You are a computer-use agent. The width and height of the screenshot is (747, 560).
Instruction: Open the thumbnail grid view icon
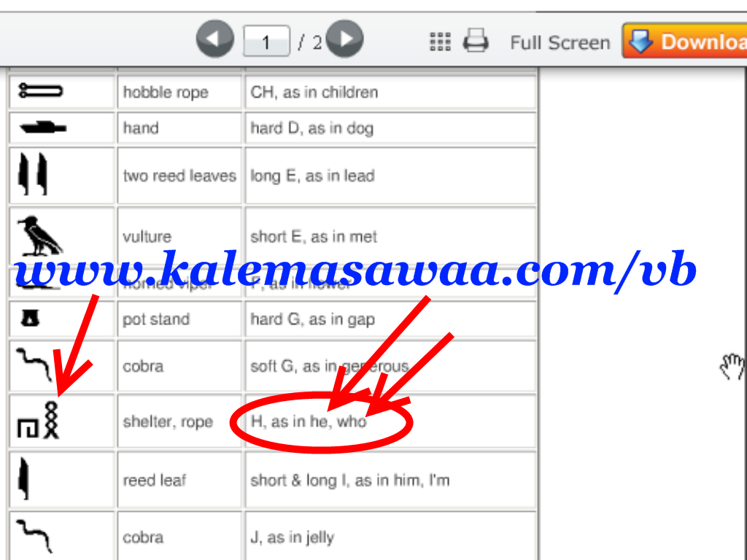click(x=440, y=42)
